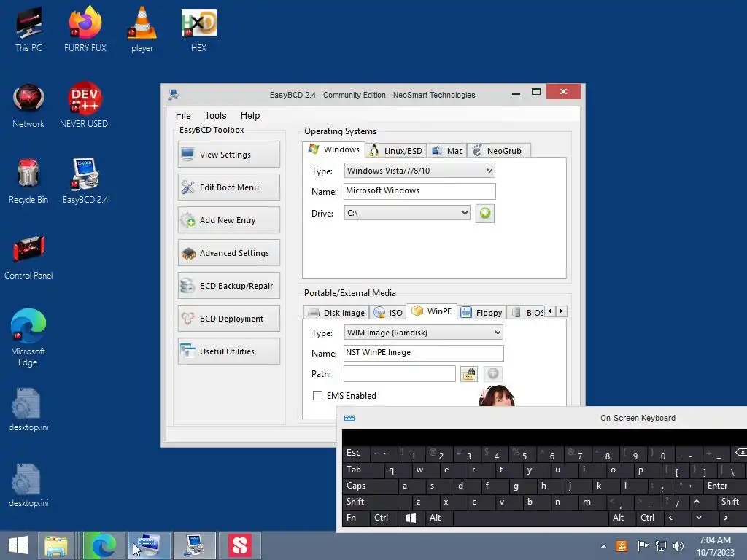Click the HEX HxD desktop icon
Screen dimensions: 747x560
click(x=198, y=29)
